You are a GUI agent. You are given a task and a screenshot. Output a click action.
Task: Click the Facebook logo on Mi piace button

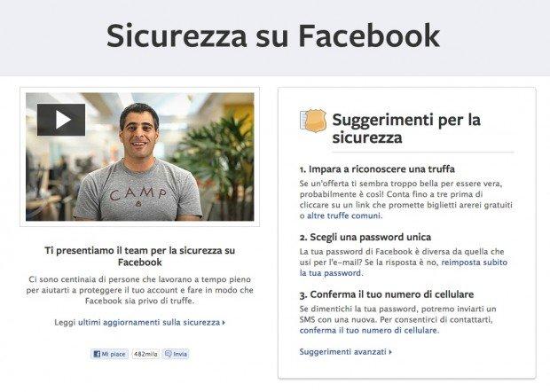click(x=97, y=354)
